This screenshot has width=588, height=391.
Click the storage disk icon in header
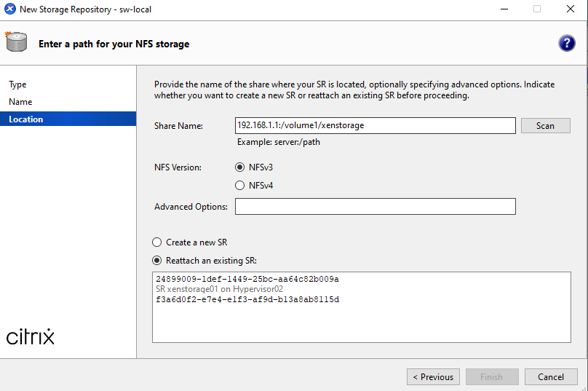[17, 43]
